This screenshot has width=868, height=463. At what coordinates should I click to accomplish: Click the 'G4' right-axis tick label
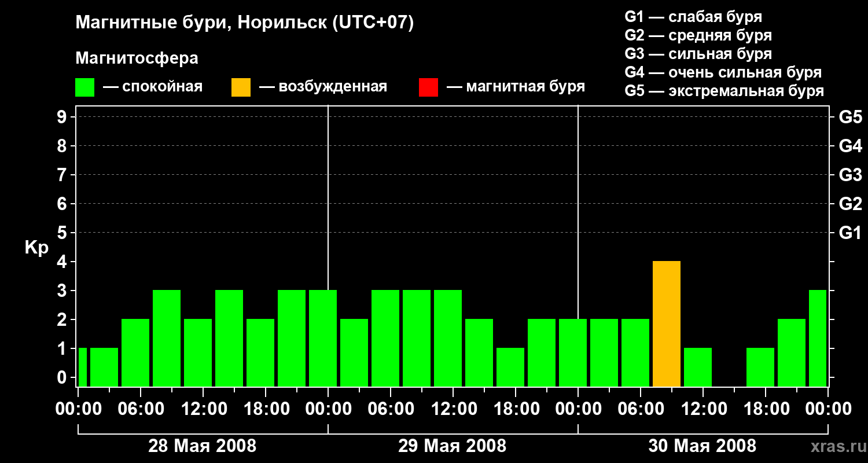851,146
